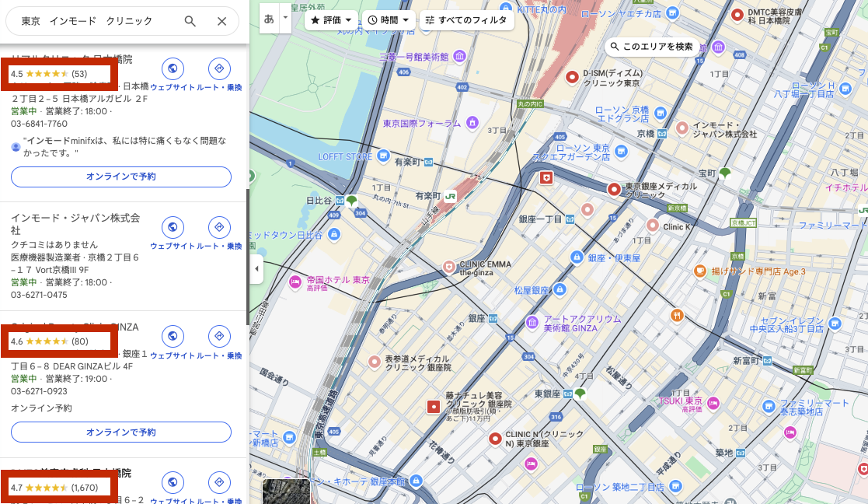Click the 揚げサンド専門店 Age.3 restaurant marker
Screen dimensions: 868x504
(700, 271)
